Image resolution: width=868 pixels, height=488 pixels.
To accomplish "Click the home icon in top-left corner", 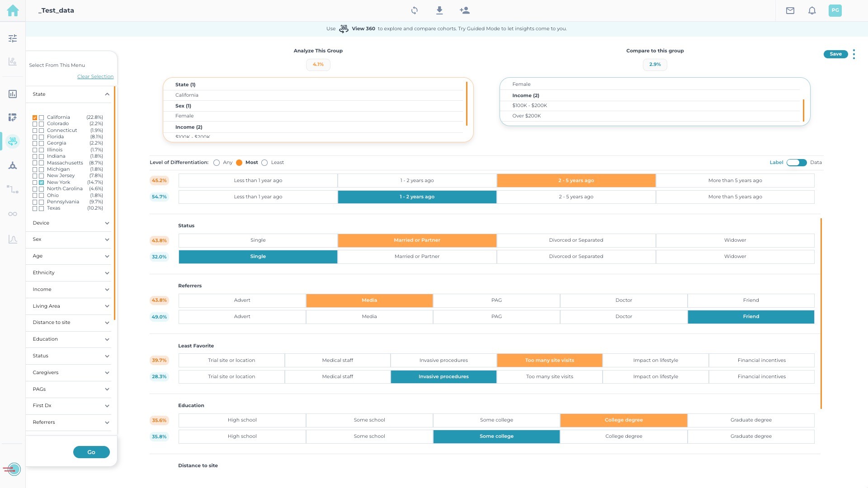I will (x=13, y=10).
